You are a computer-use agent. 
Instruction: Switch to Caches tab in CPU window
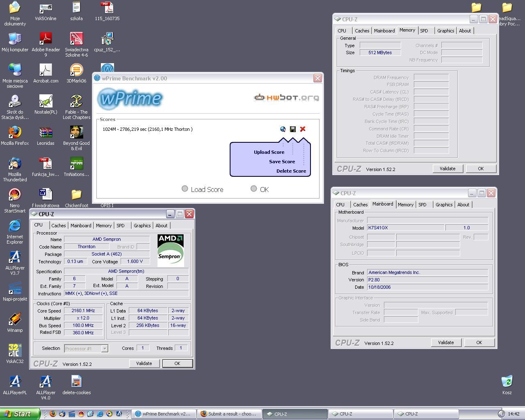[58, 226]
